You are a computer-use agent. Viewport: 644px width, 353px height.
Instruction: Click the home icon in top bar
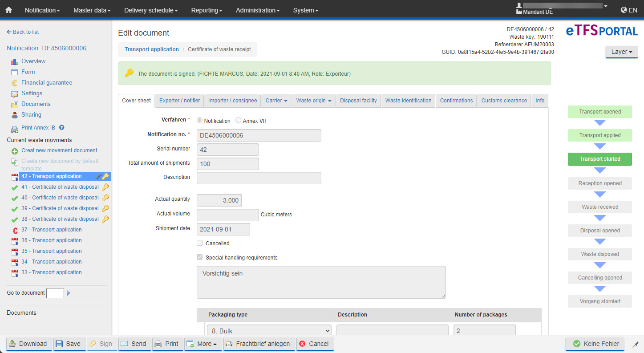(x=8, y=10)
